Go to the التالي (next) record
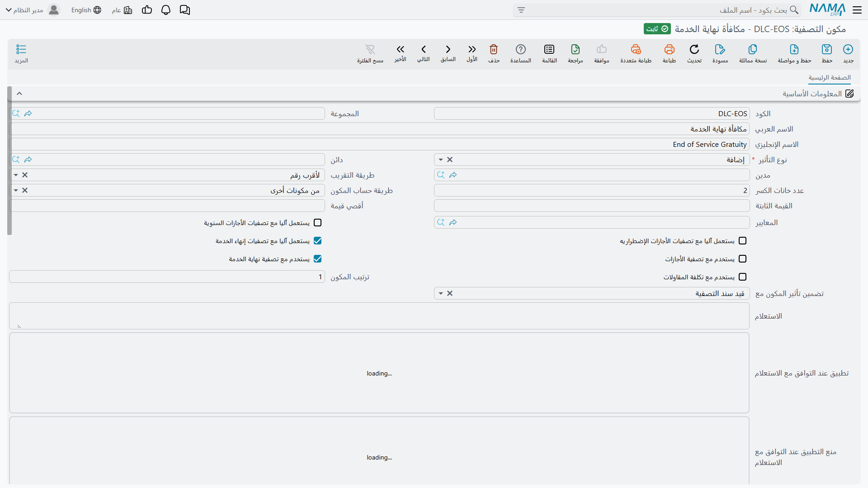Screen dimensions: 868x488 tap(424, 49)
